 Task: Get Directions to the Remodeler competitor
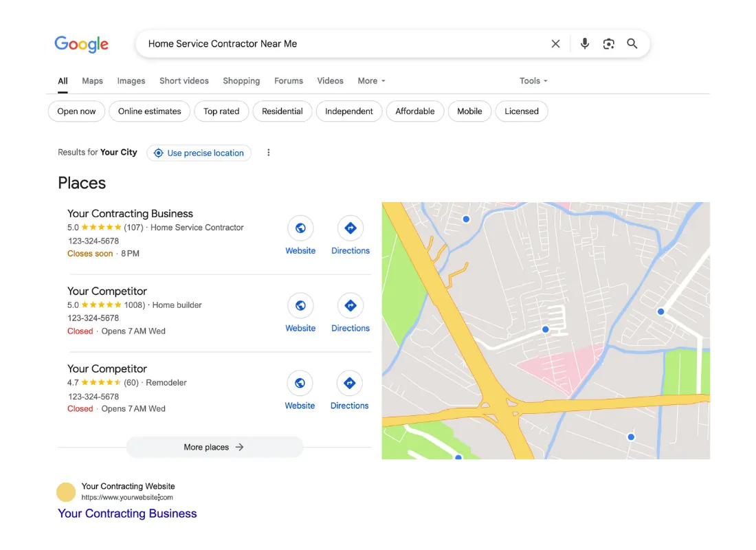pos(350,383)
